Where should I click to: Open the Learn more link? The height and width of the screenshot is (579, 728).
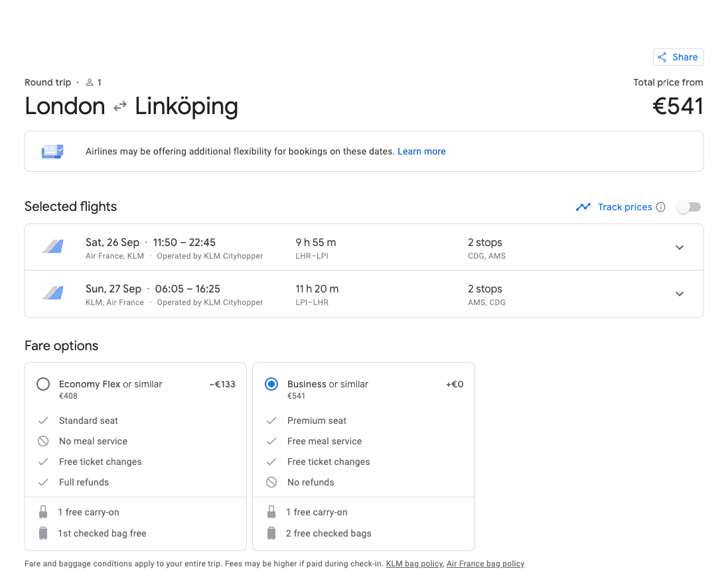(x=421, y=151)
